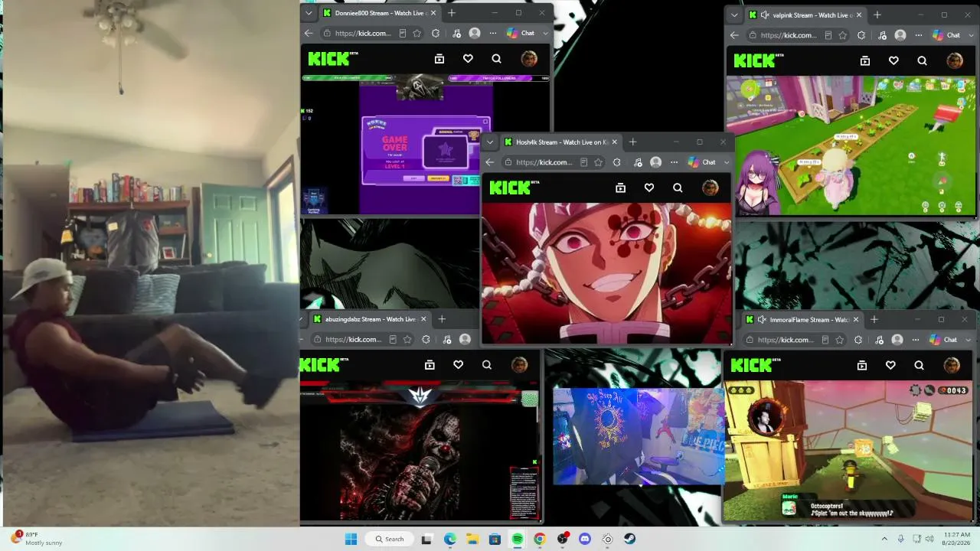This screenshot has width=980, height=551.
Task: Expand the Chat dropdown arrow in Donniee800's window
Action: 545,34
